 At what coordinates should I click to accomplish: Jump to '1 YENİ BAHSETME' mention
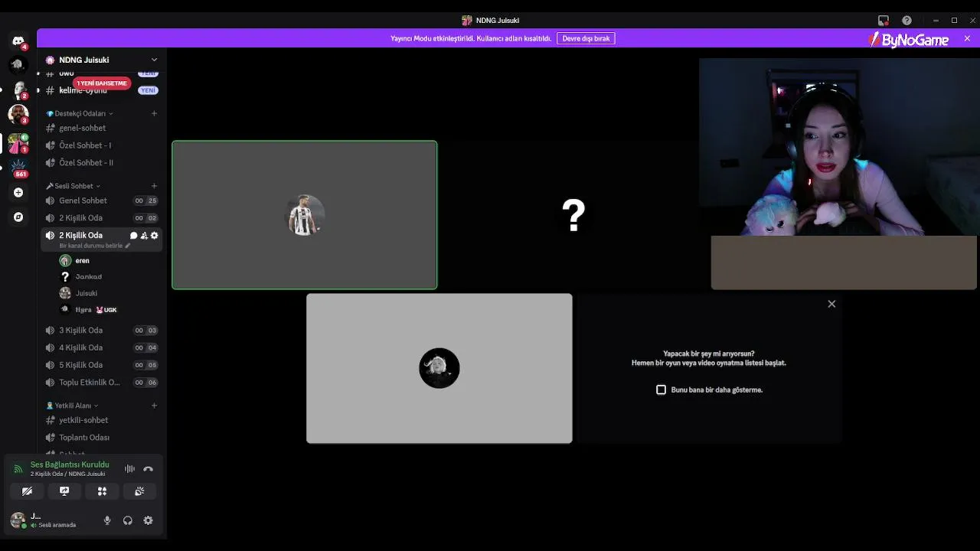(101, 83)
